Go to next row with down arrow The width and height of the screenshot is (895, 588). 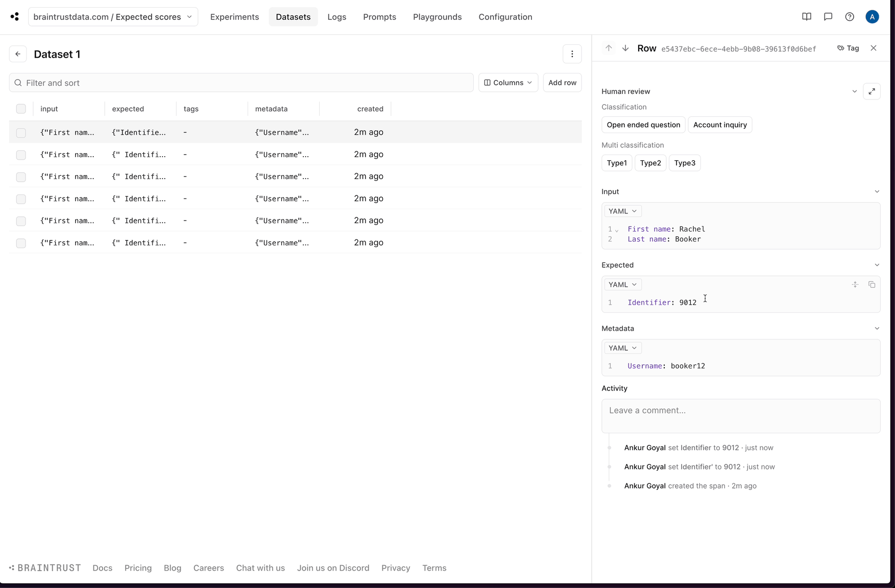tap(625, 48)
